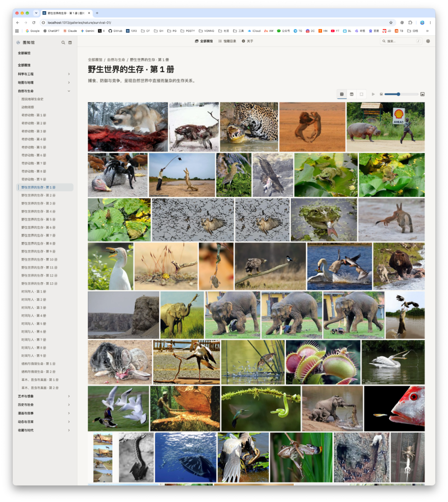
Task: Switch to the grid layout view icon
Action: point(342,94)
